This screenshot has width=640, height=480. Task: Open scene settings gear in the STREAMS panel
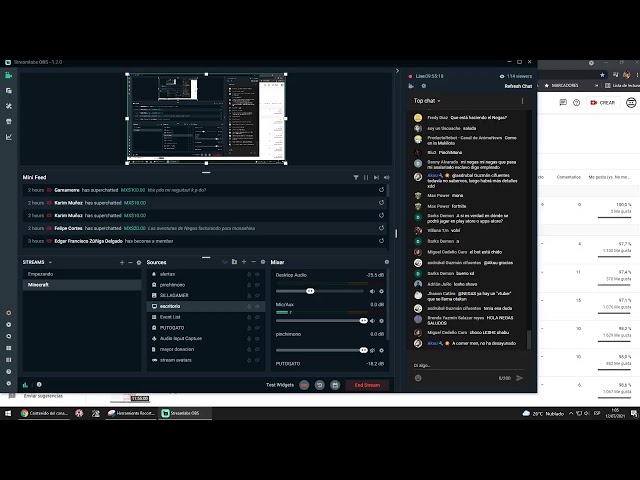coord(139,262)
